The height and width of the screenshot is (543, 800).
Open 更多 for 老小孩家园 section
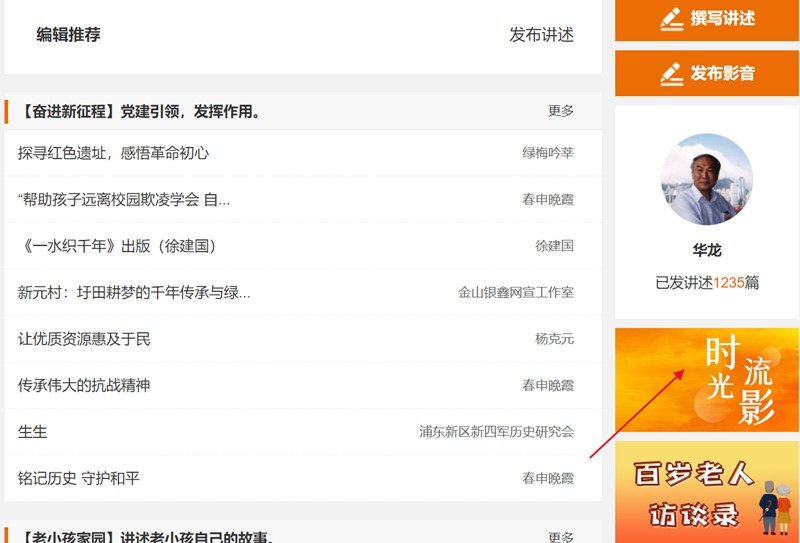561,537
